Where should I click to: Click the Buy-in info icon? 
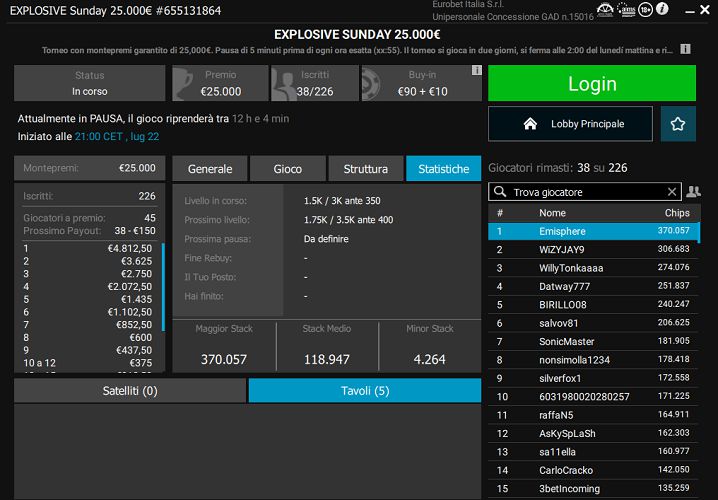476,70
